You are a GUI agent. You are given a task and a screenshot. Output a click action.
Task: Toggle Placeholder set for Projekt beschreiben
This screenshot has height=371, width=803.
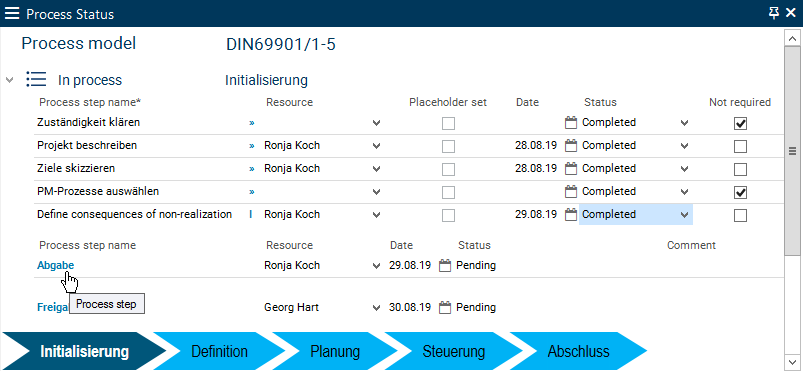click(449, 147)
